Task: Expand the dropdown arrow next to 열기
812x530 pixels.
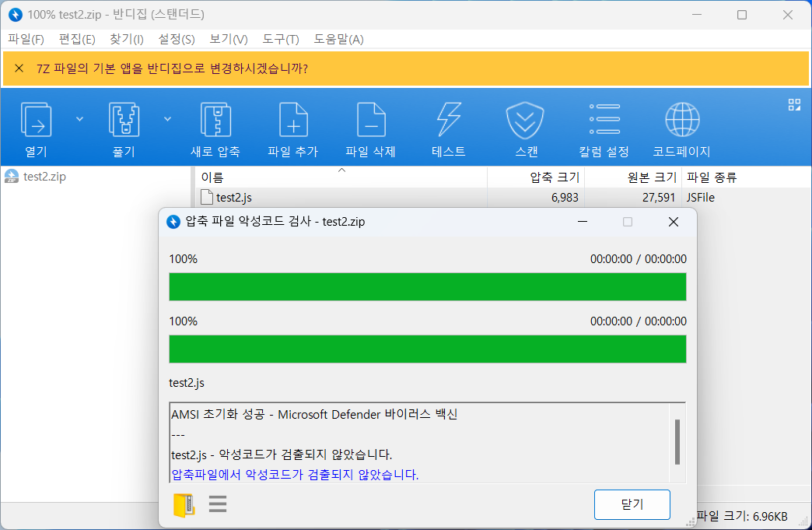Action: coord(79,119)
